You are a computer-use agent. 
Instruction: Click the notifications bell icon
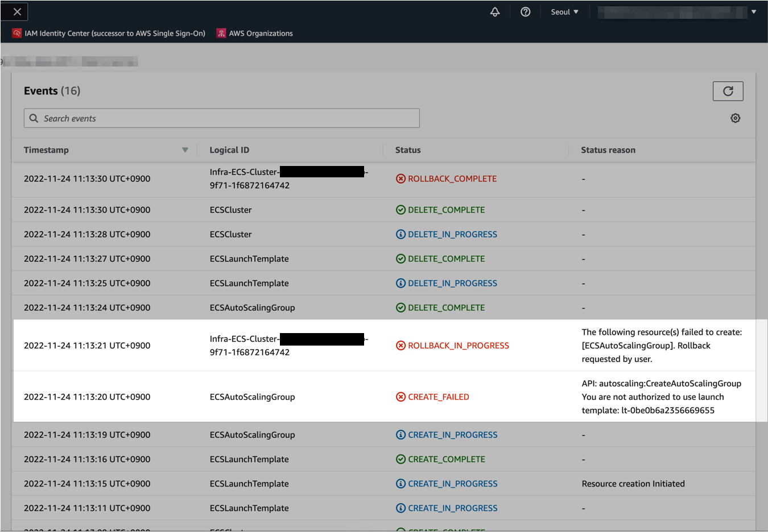495,12
